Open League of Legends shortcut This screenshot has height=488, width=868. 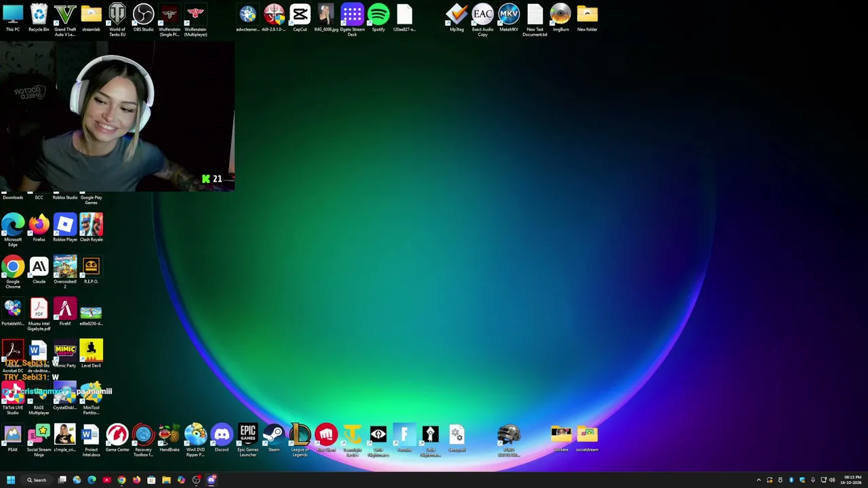pyautogui.click(x=300, y=440)
